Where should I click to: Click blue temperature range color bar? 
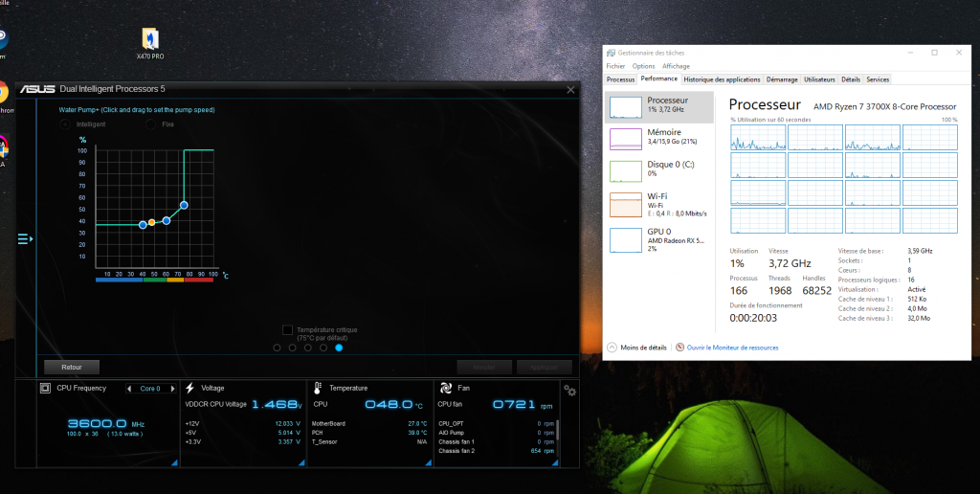pos(120,281)
